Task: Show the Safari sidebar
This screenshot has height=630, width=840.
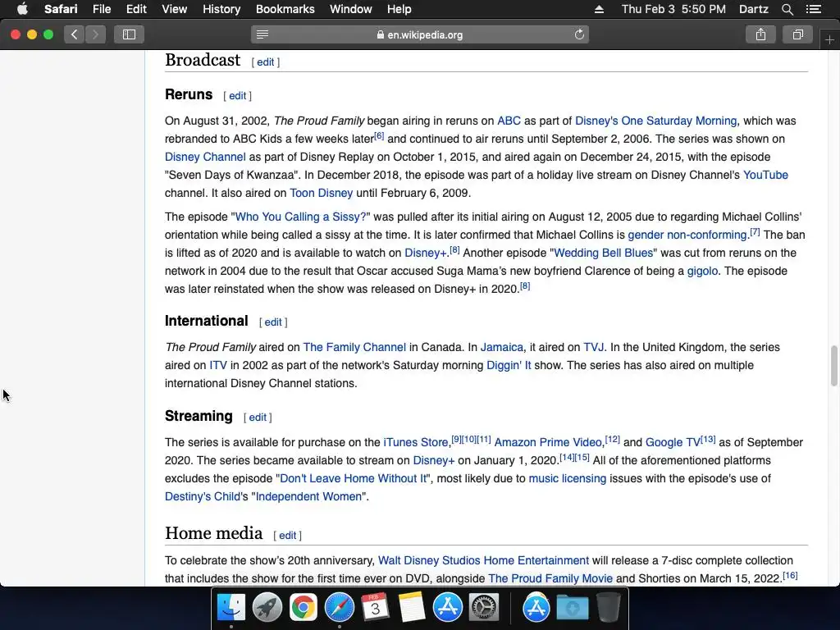Action: [x=129, y=34]
